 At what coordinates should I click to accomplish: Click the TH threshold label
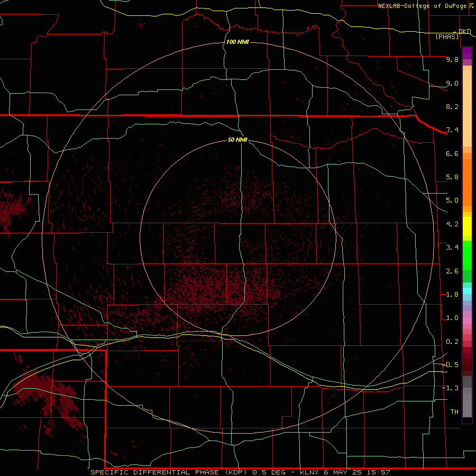tap(454, 412)
